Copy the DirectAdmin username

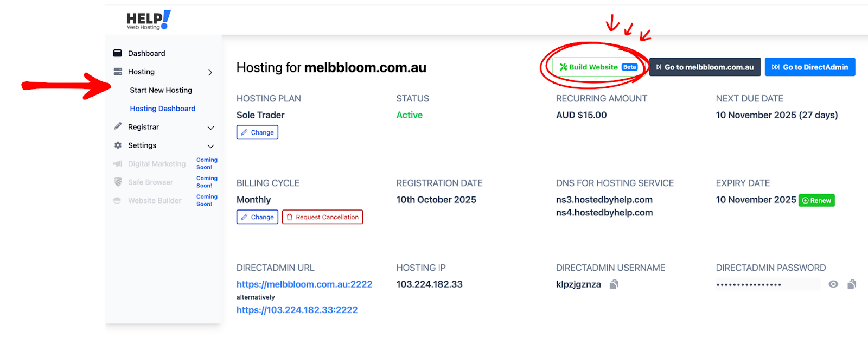point(614,284)
